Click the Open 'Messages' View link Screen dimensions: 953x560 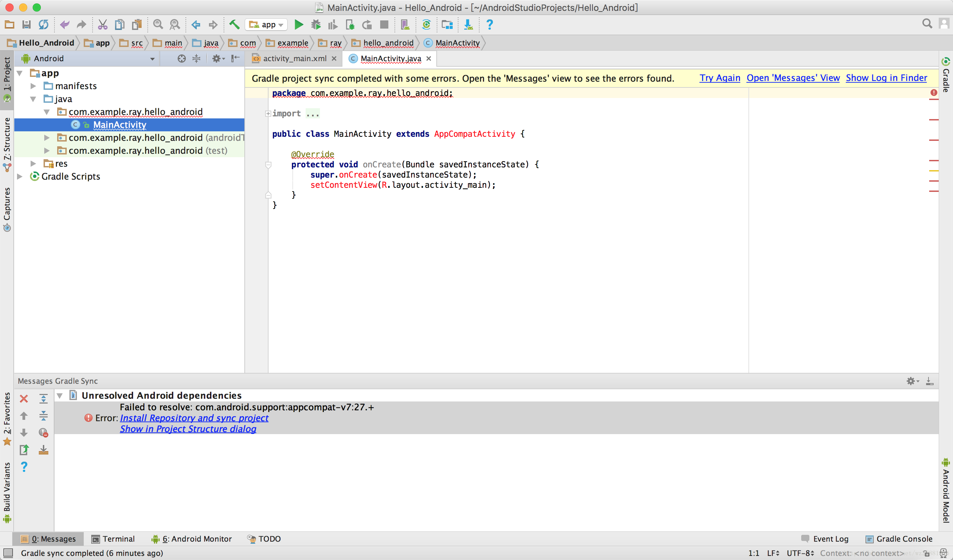793,78
